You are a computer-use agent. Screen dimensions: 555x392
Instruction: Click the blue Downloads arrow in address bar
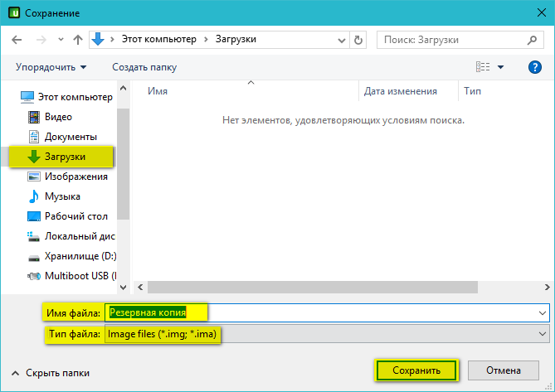point(98,39)
